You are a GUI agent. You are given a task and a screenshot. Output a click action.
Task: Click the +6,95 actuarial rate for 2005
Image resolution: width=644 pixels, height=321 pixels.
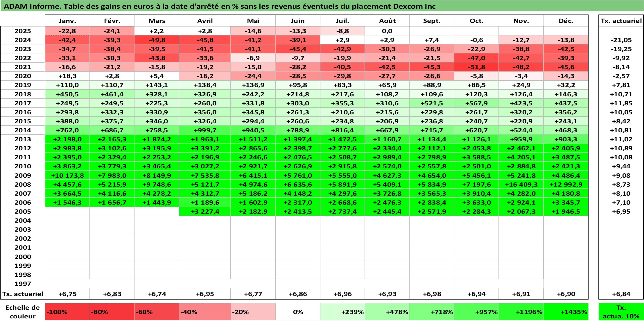(621, 212)
